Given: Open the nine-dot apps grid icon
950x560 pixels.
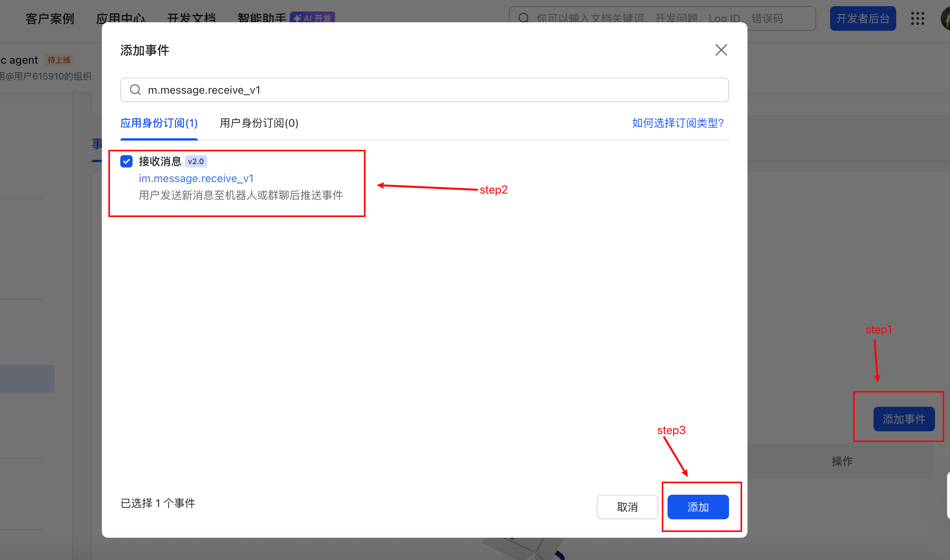Looking at the screenshot, I should [917, 18].
